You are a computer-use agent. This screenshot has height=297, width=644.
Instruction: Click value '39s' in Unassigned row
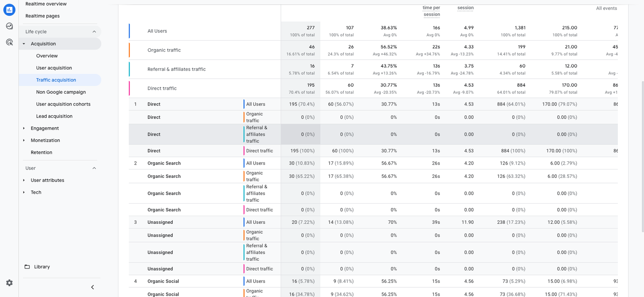[436, 222]
